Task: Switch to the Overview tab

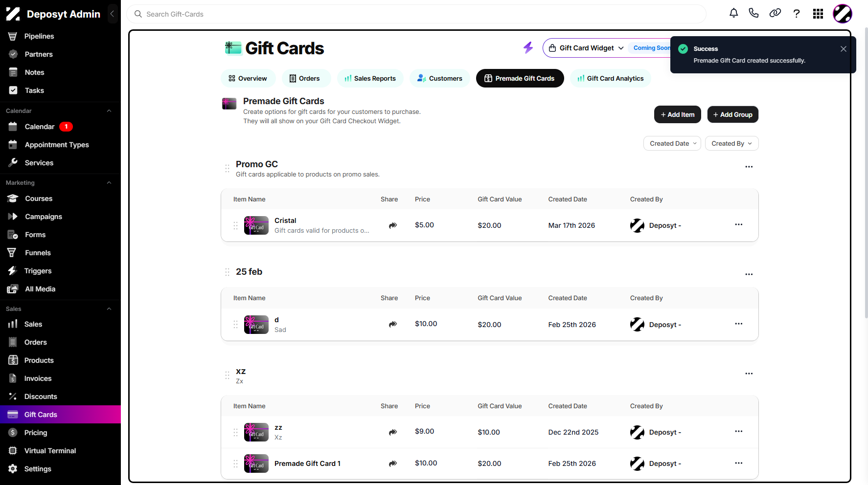Action: click(x=248, y=78)
